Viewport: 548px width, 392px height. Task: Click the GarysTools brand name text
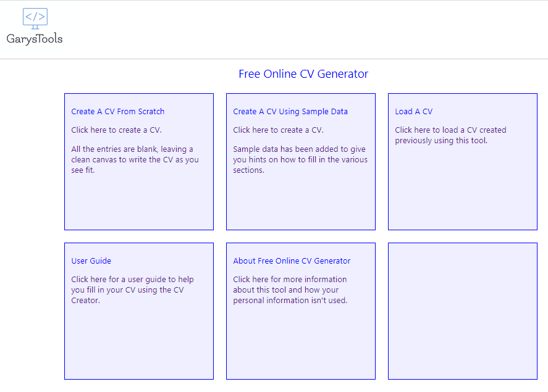tap(35, 40)
